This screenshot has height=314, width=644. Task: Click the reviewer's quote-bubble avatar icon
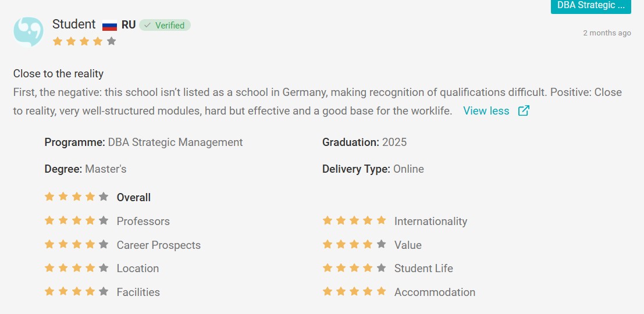pyautogui.click(x=29, y=31)
